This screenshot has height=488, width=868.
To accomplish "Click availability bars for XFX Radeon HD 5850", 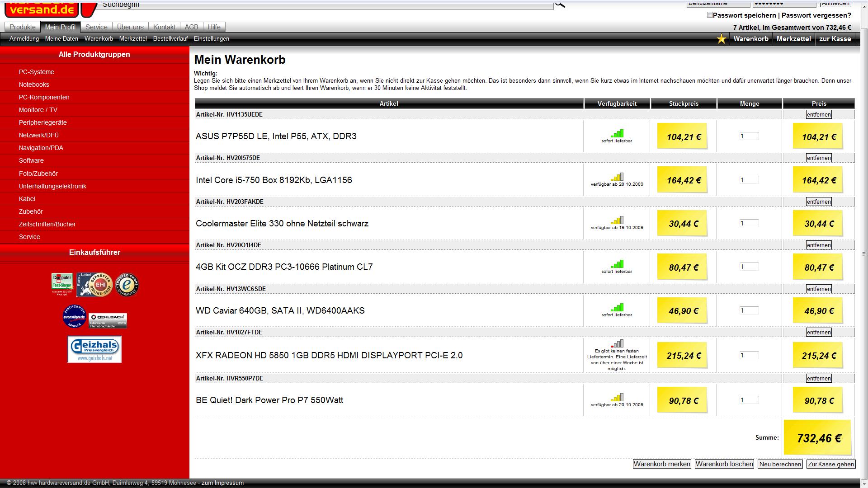I will click(x=617, y=343).
